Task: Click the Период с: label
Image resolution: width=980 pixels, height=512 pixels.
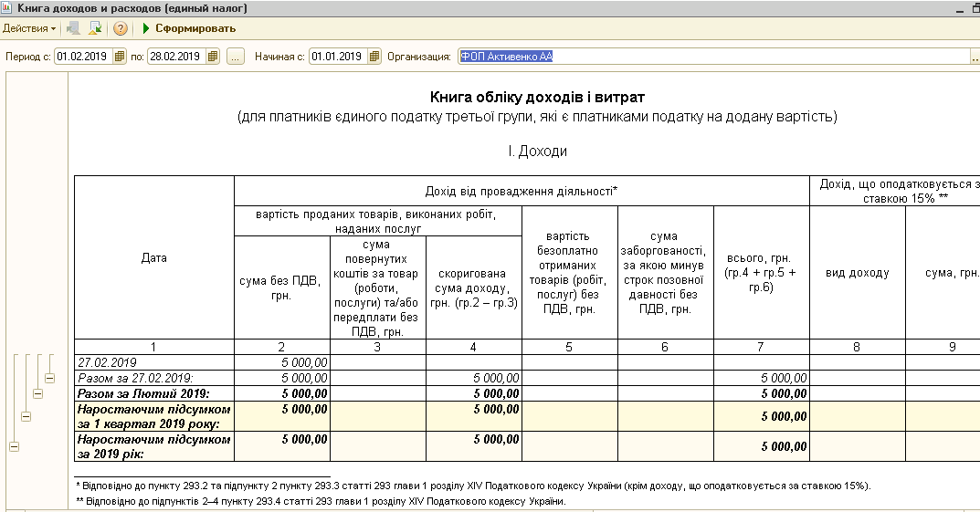Action: pyautogui.click(x=28, y=57)
